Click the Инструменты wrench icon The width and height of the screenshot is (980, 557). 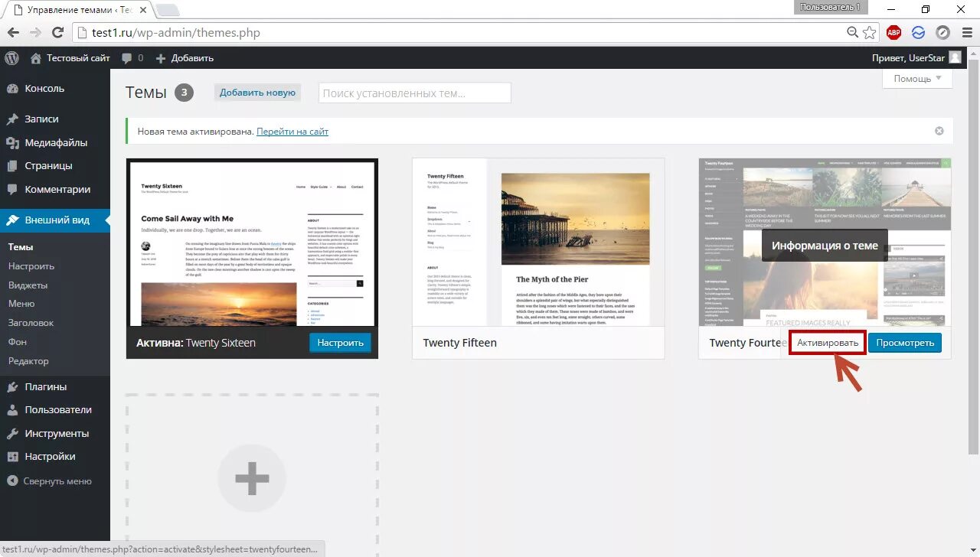[12, 434]
